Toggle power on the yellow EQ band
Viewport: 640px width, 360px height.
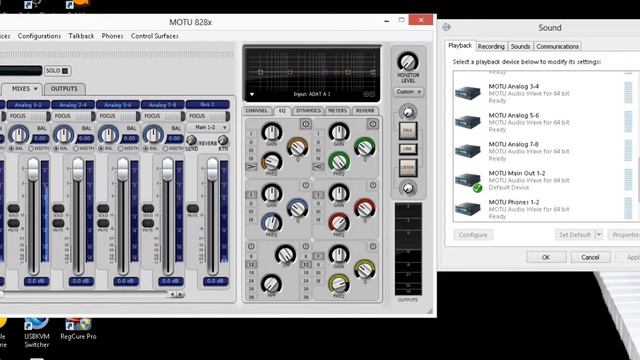point(372,247)
